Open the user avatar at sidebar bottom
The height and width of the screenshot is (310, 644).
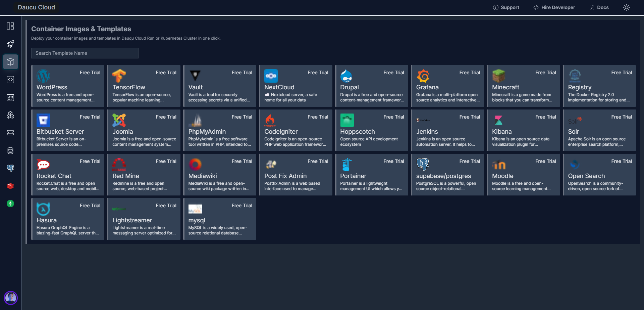(11, 298)
